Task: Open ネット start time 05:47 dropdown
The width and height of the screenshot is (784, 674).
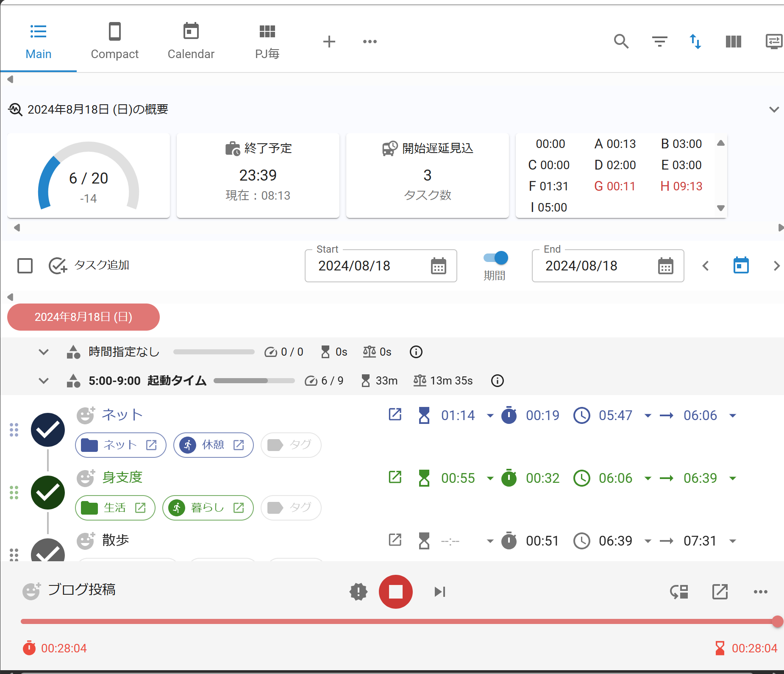Action: [x=648, y=415]
